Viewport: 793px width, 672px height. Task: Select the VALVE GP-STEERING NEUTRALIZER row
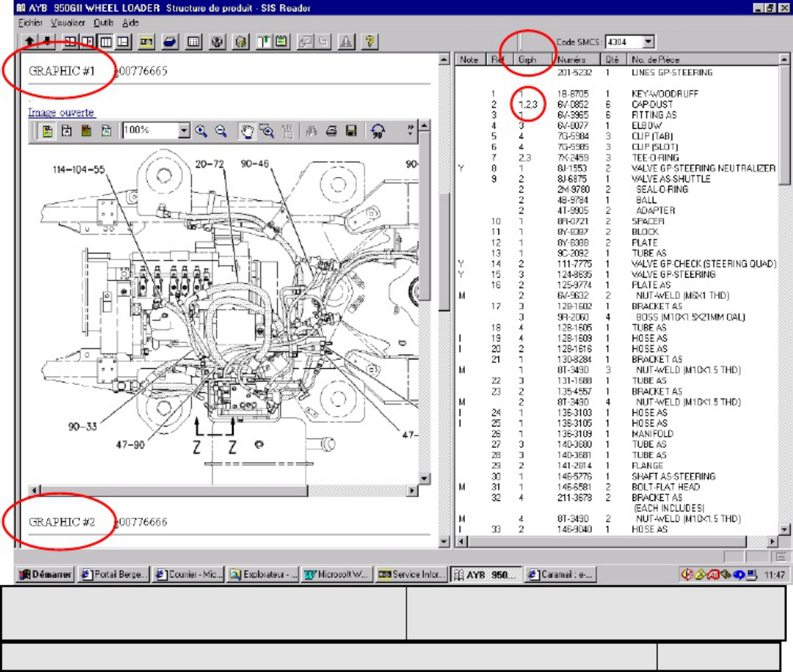617,168
